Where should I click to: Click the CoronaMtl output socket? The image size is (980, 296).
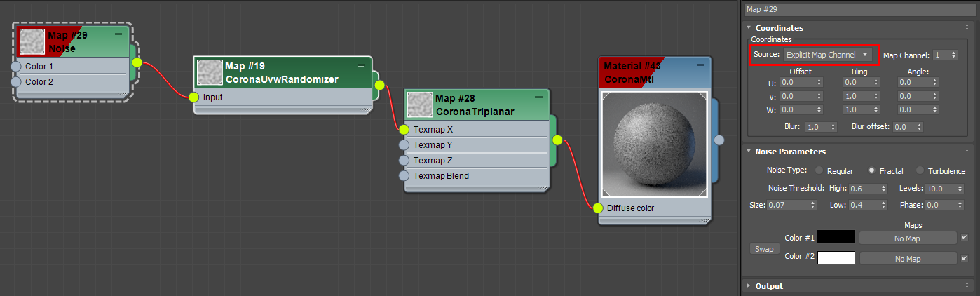click(719, 140)
